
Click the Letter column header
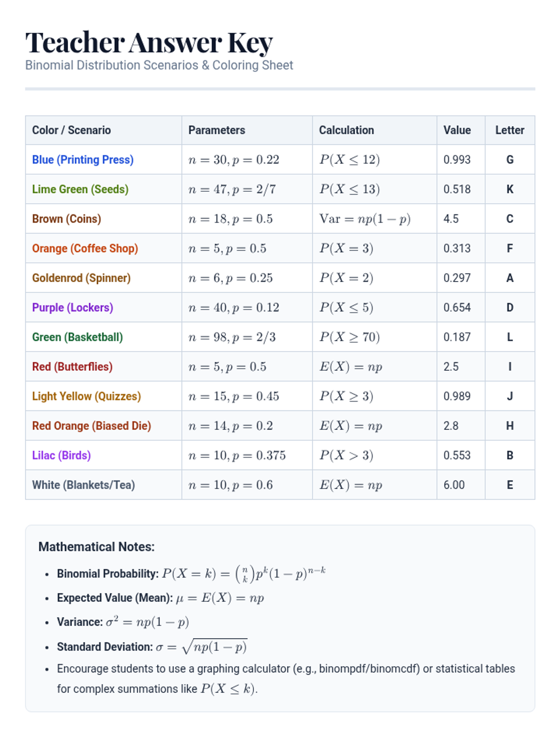tap(510, 130)
